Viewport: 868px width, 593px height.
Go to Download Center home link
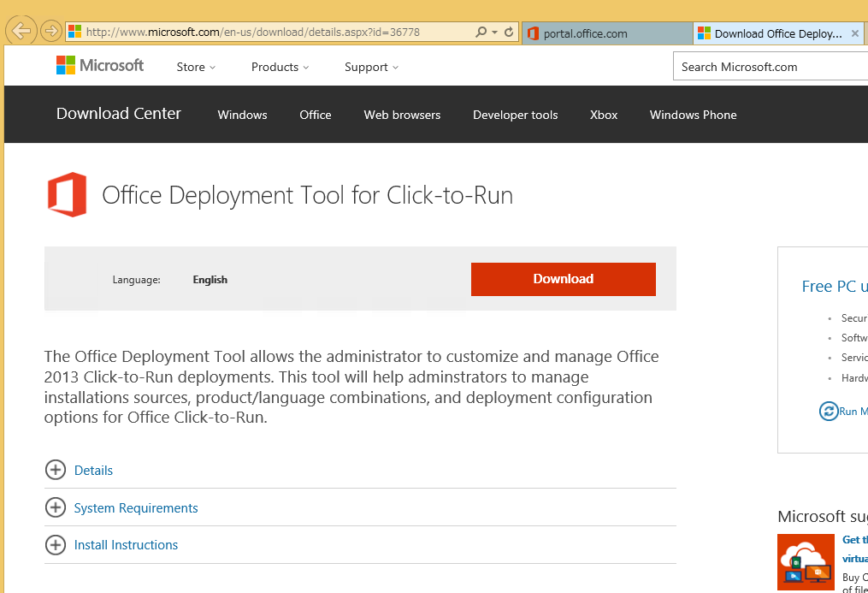pyautogui.click(x=119, y=114)
